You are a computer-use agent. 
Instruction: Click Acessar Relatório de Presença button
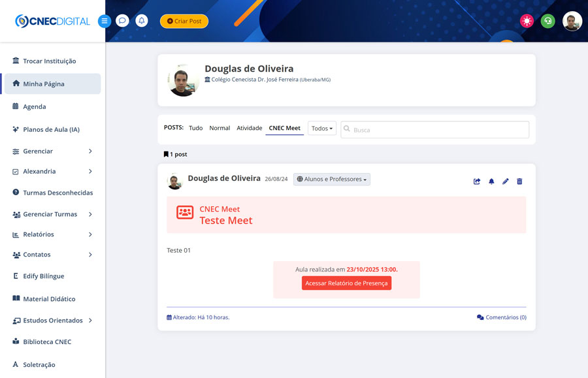[346, 283]
